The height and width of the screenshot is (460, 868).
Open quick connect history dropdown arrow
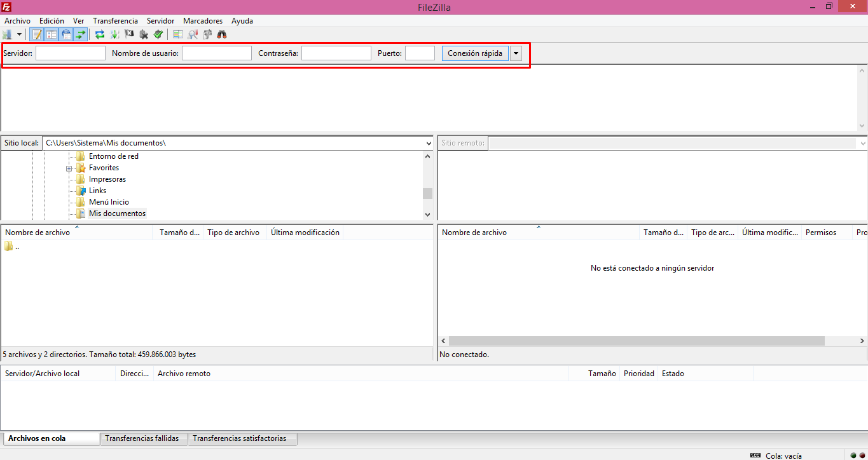click(x=516, y=53)
